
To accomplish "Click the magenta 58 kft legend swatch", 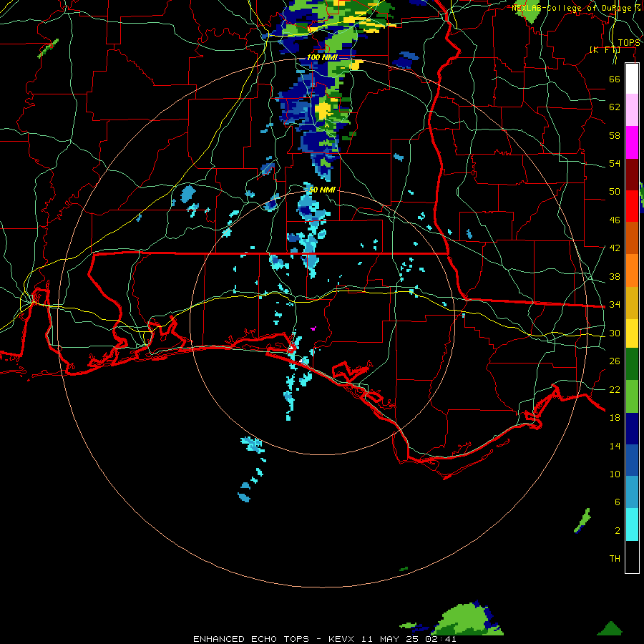I will pyautogui.click(x=632, y=142).
